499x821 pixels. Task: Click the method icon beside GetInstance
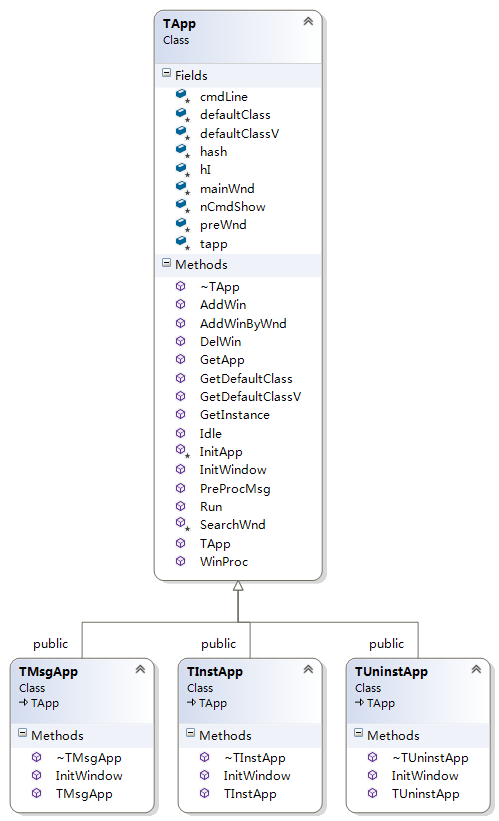click(x=181, y=414)
